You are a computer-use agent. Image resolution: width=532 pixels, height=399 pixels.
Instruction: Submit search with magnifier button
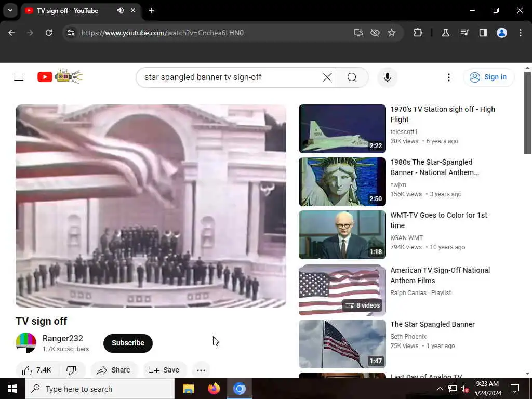click(352, 77)
